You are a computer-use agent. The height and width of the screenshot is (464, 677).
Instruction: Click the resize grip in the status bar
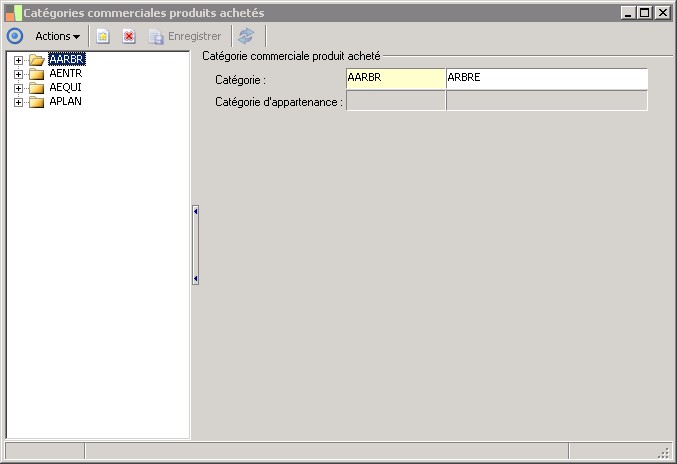(664, 453)
